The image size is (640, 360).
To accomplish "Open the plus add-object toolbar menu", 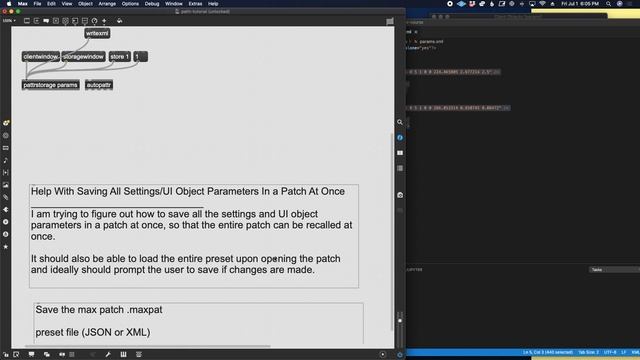I will tap(104, 20).
